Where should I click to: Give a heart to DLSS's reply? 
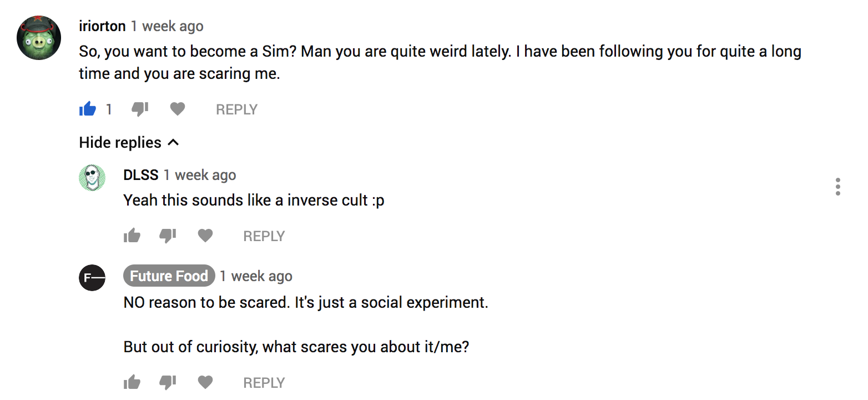[x=205, y=236]
